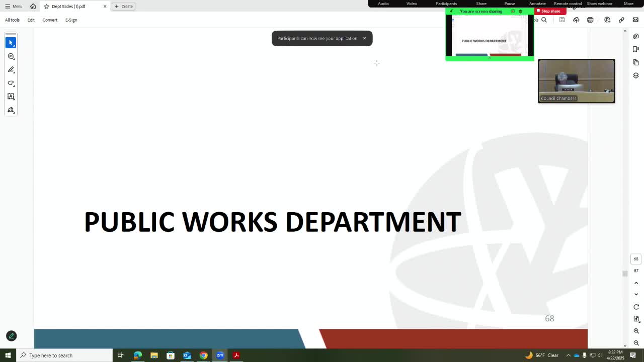Open the layers panel icon
Viewport: 644px width, 362px height.
(x=636, y=75)
